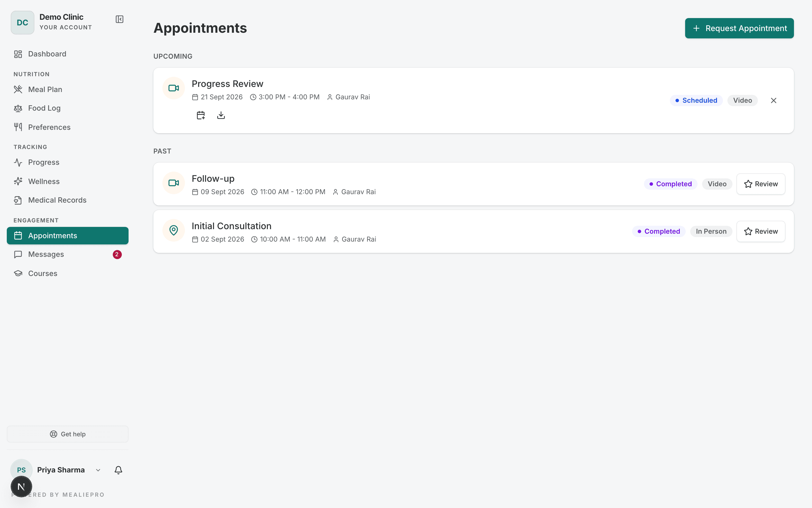The height and width of the screenshot is (508, 812).
Task: Click the Scheduled status badge
Action: (x=696, y=100)
